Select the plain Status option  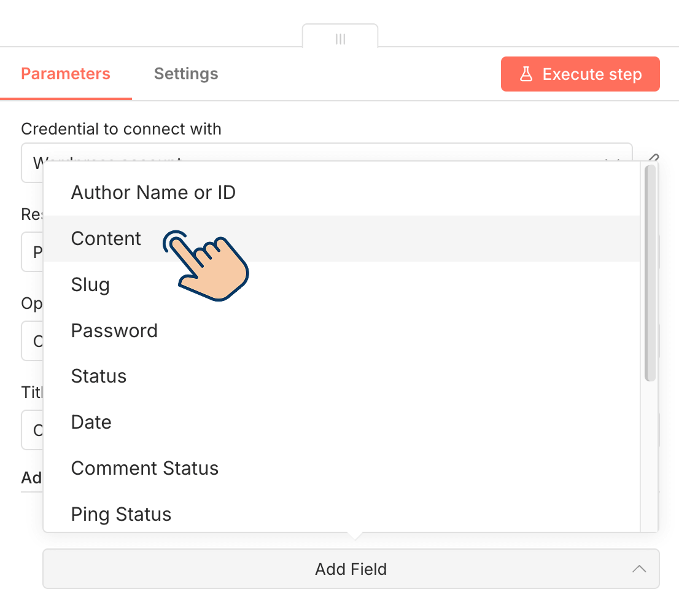[x=99, y=376]
